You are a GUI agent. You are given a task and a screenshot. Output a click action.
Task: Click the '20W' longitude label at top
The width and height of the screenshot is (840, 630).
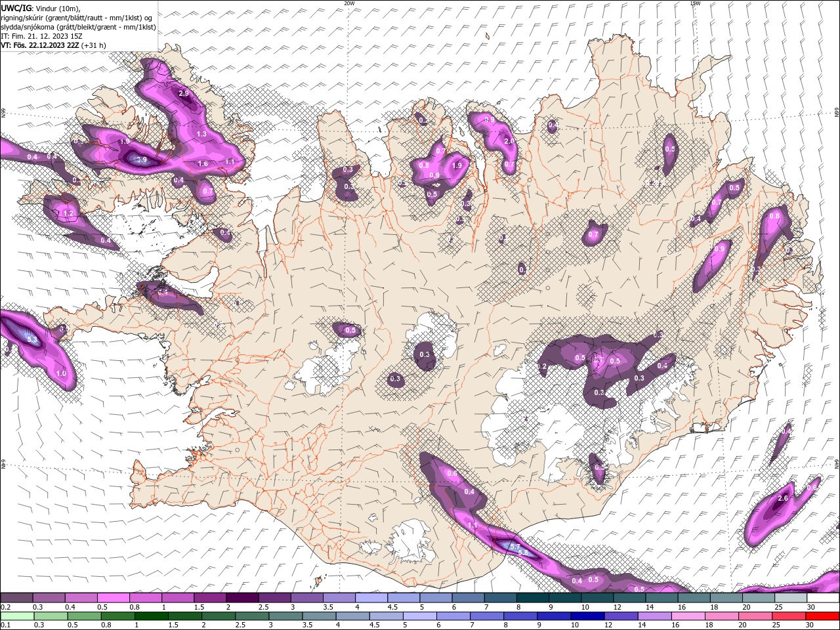(349, 3)
